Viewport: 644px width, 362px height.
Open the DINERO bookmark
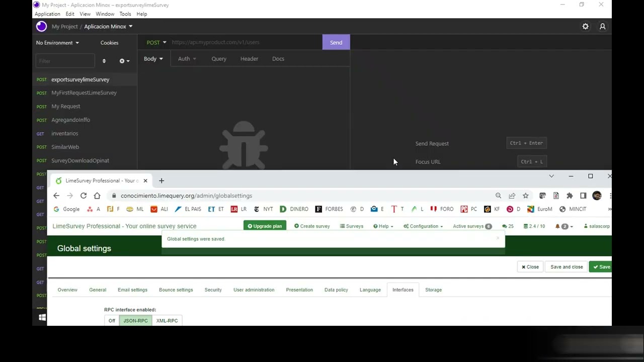[294, 209]
